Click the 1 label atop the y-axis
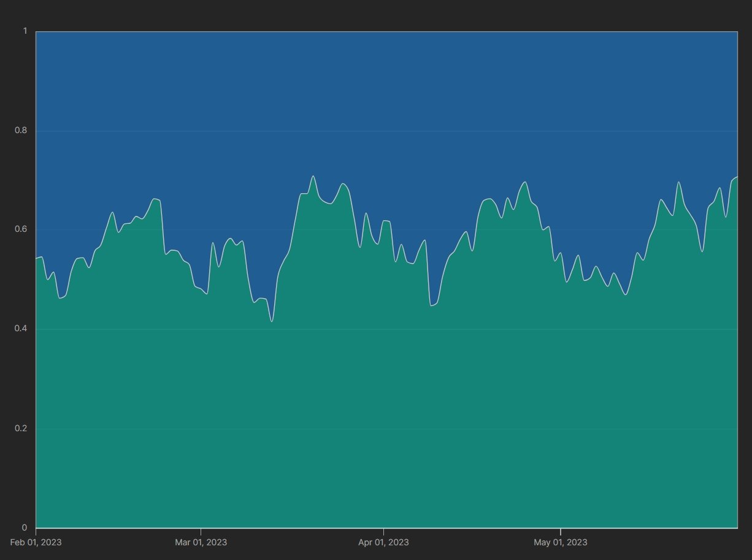752x560 pixels. (x=25, y=31)
